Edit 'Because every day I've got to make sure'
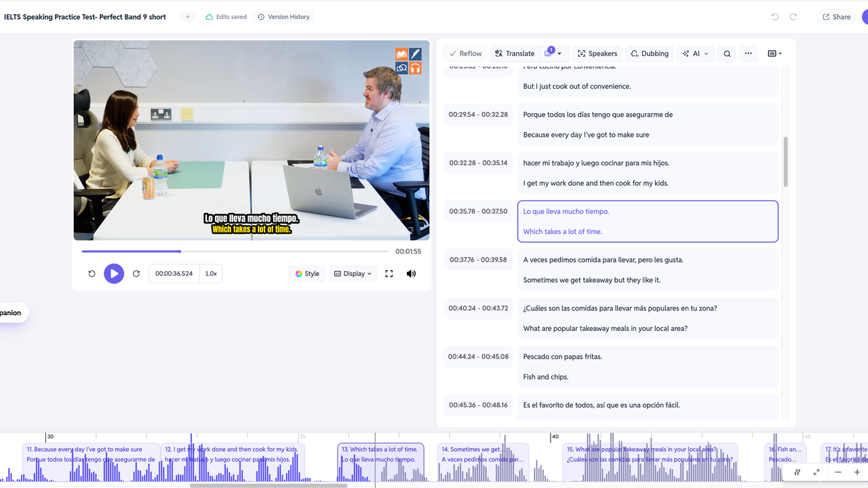The image size is (868, 488). tap(586, 135)
